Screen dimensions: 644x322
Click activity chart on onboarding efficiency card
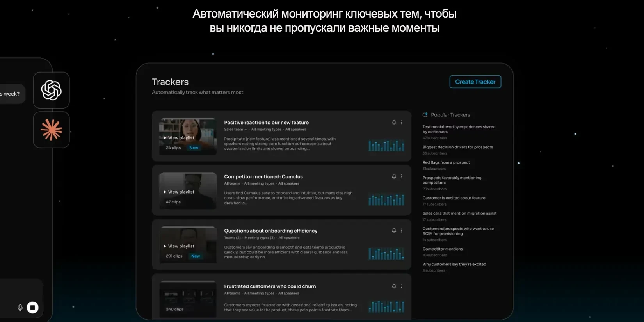(x=386, y=254)
